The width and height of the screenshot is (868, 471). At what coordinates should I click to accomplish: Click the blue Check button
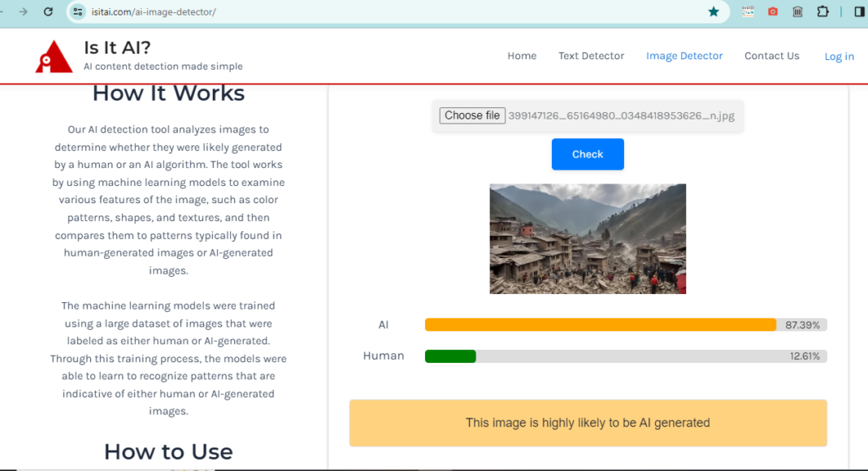pyautogui.click(x=588, y=153)
